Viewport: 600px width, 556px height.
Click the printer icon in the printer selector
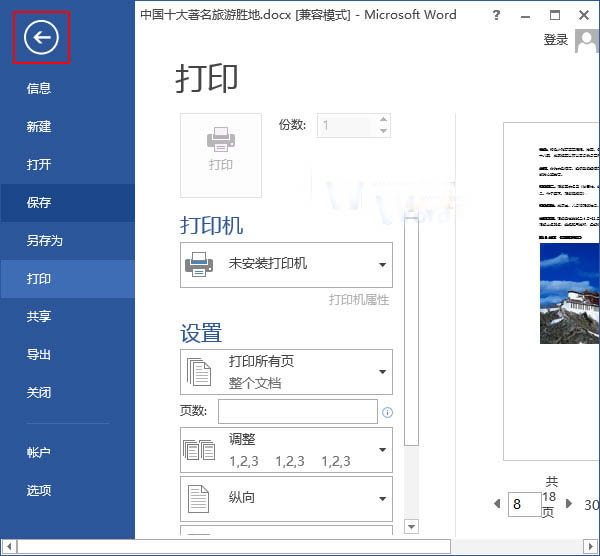click(199, 264)
